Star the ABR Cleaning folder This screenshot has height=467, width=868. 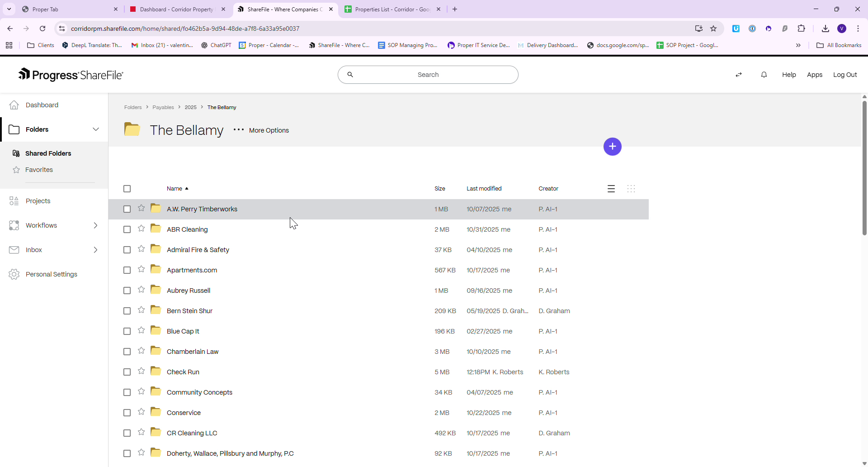142,229
